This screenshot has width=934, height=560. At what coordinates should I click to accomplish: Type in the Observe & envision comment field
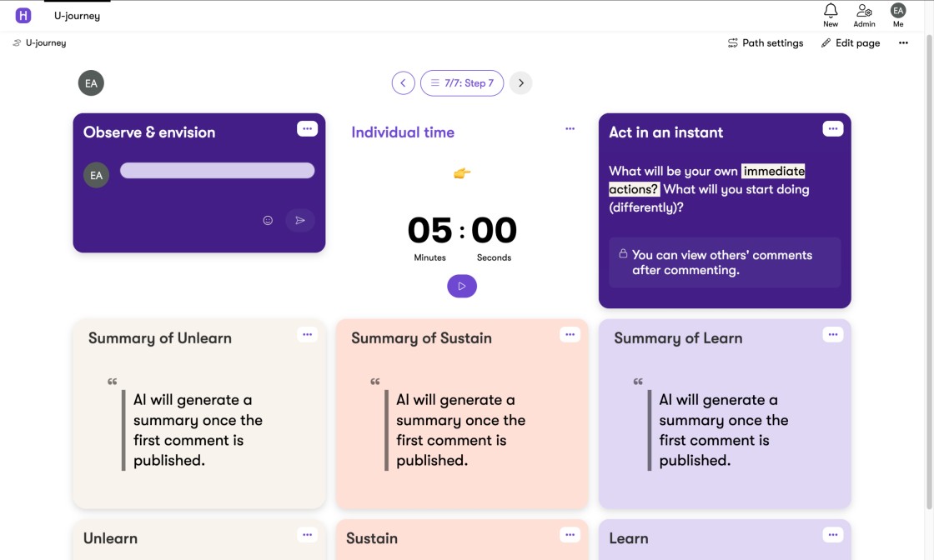217,171
